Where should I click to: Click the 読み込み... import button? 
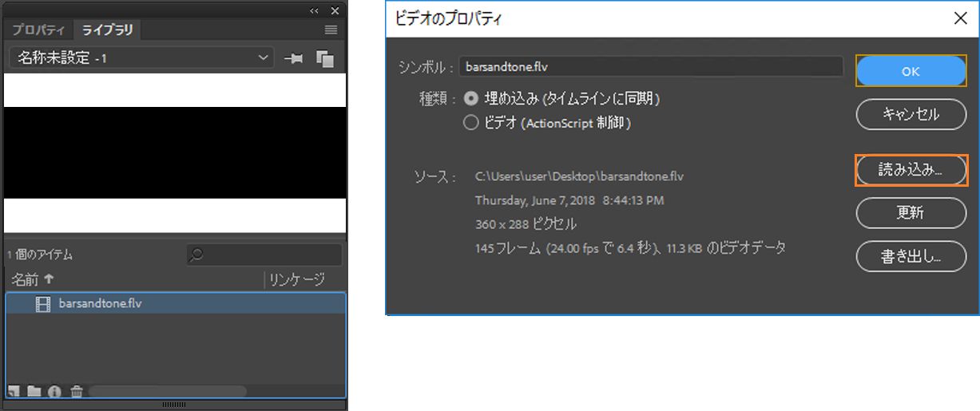pos(911,170)
